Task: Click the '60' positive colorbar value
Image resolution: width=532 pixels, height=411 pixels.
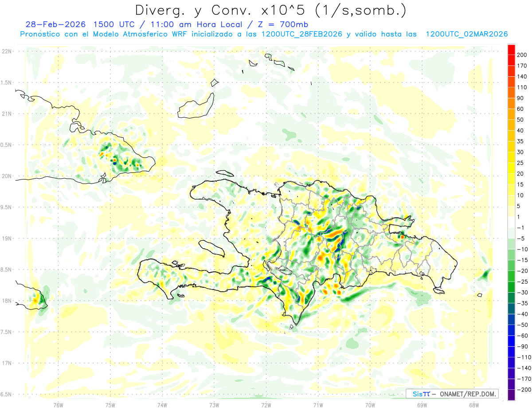Action: (x=520, y=109)
